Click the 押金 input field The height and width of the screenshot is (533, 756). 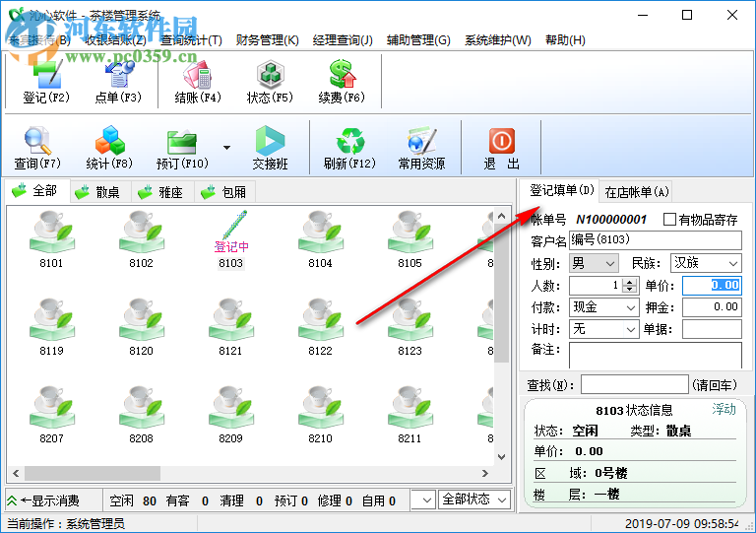[x=712, y=307]
